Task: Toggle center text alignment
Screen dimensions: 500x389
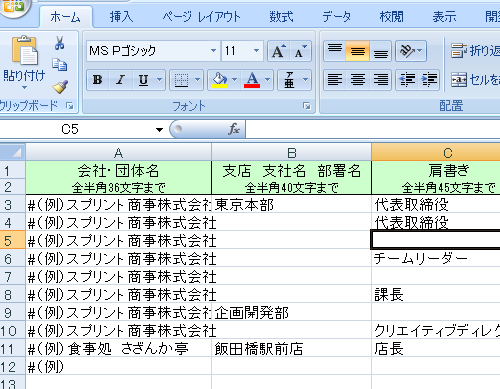Action: click(357, 80)
